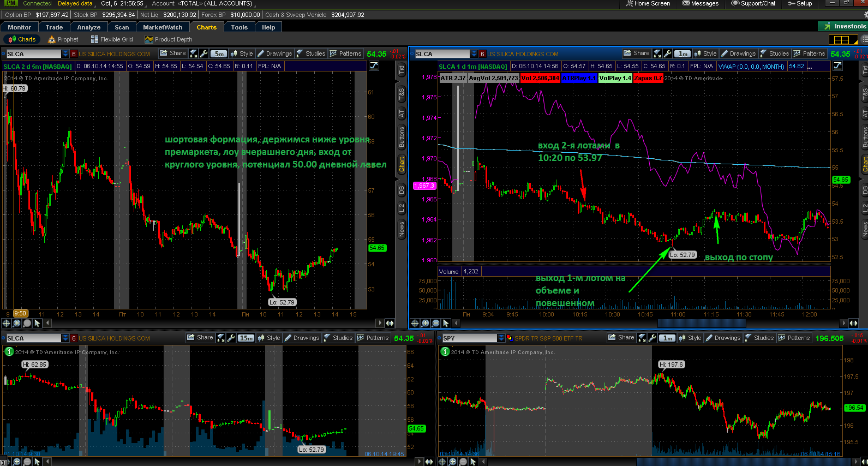Expand the SLCA symbol dropdown on top-left chart
Screen dimensions: 868x466
click(x=65, y=53)
